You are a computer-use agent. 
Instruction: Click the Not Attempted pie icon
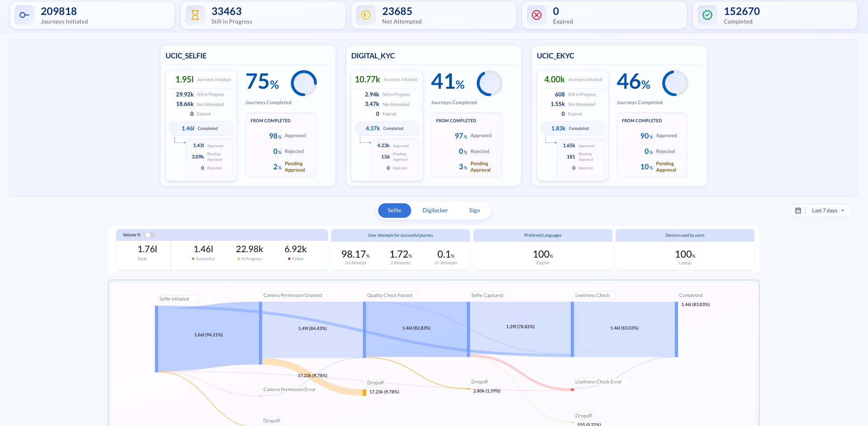[x=365, y=15]
